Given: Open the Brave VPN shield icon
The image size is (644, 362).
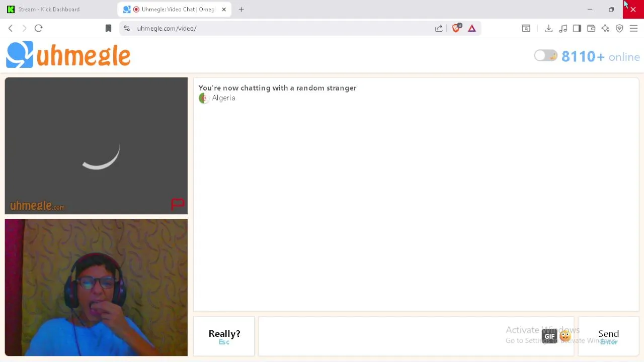Looking at the screenshot, I should tap(619, 29).
